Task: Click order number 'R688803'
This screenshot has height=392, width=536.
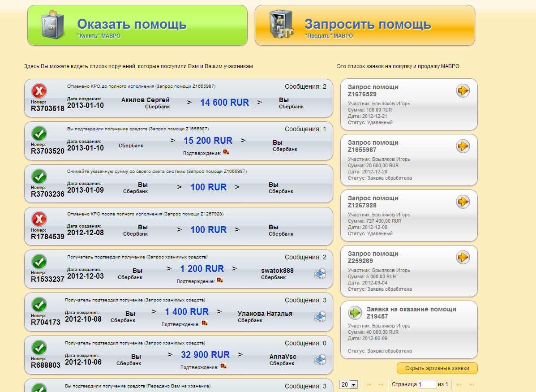Action: point(46,365)
